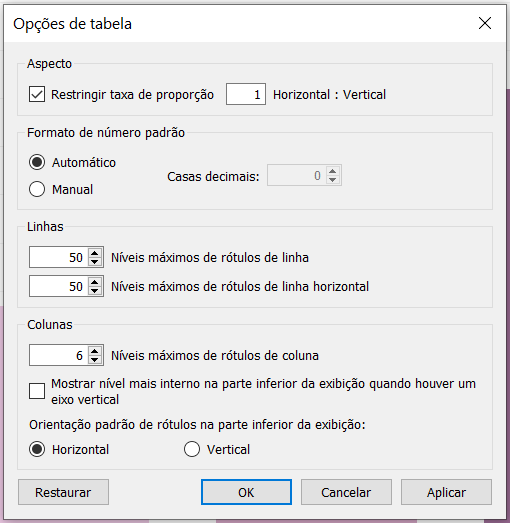
Task: Select the Manual number format option
Action: [37, 189]
